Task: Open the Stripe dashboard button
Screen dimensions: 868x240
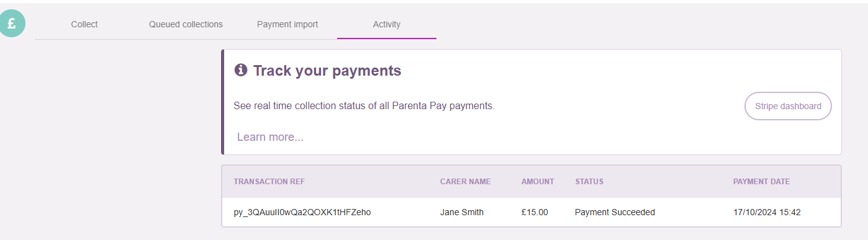Action: (788, 106)
